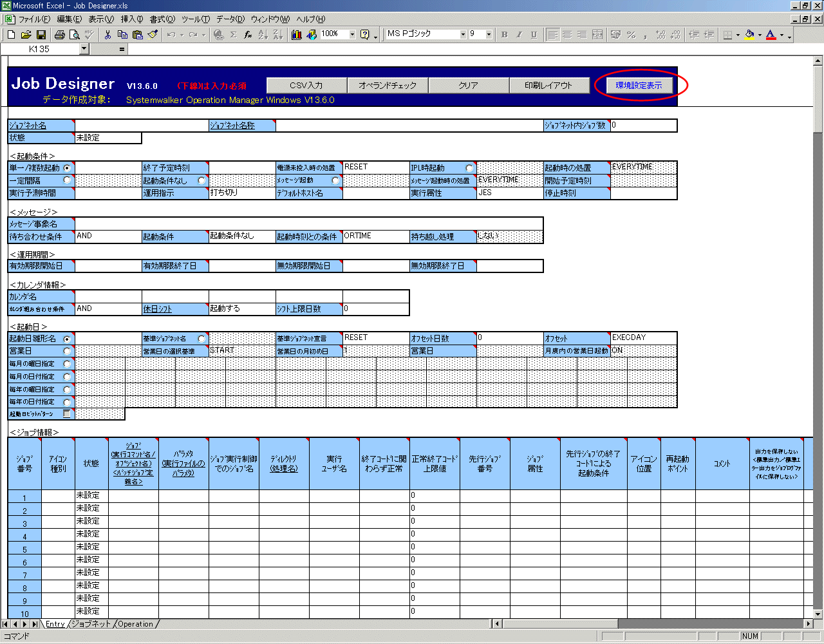
Task: Click the CSV入力 button
Action: coord(306,85)
